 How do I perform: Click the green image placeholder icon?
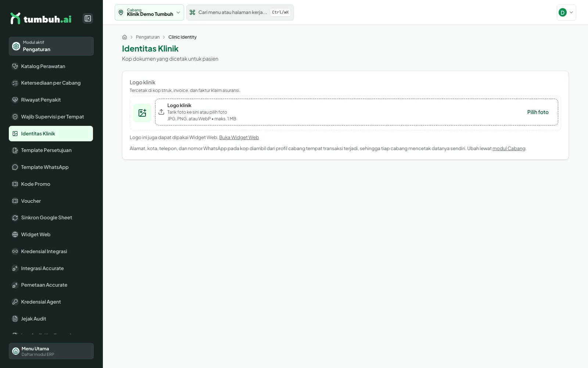pos(142,113)
